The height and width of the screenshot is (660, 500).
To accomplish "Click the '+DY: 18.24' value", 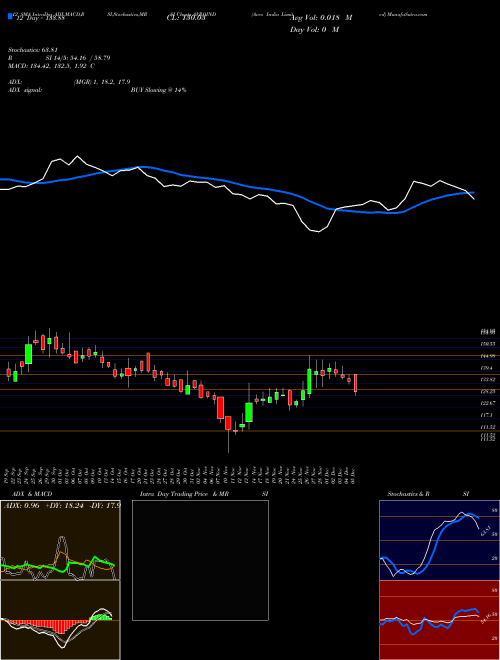I will 66,506.
